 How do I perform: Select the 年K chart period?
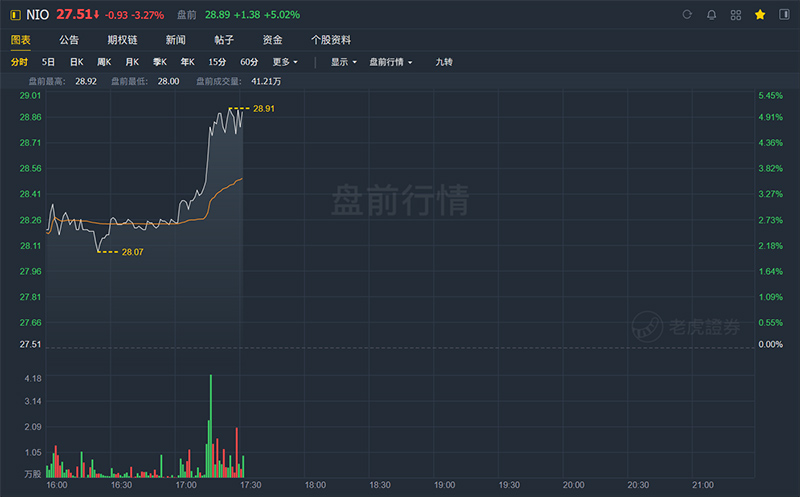point(187,62)
